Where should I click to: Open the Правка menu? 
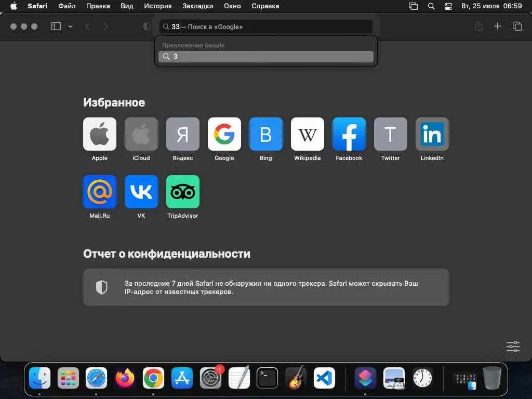pyautogui.click(x=98, y=6)
